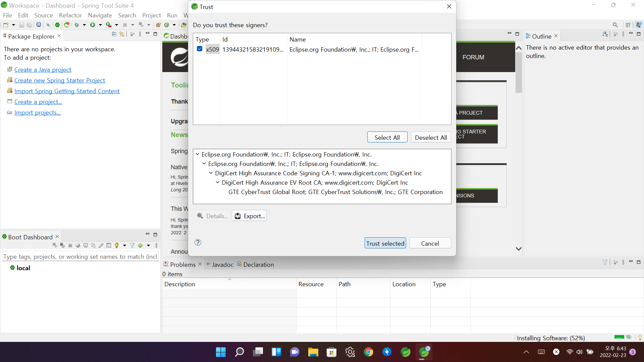This screenshot has height=362, width=644.
Task: Click Link with Editor arrows in Package Explorer
Action: pyautogui.click(x=122, y=34)
